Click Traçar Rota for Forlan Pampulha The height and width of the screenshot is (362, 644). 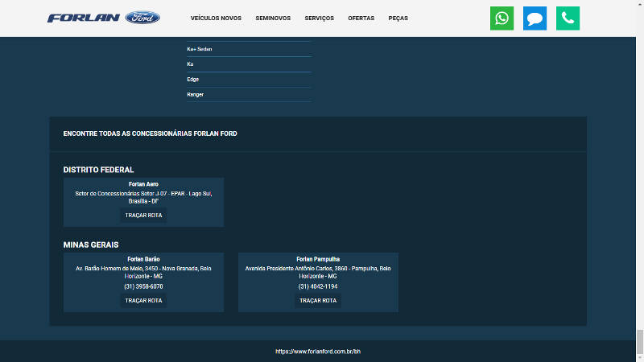pos(318,300)
